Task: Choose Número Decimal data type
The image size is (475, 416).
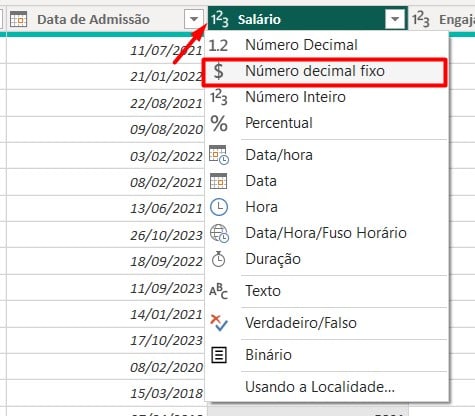Action: [x=327, y=45]
